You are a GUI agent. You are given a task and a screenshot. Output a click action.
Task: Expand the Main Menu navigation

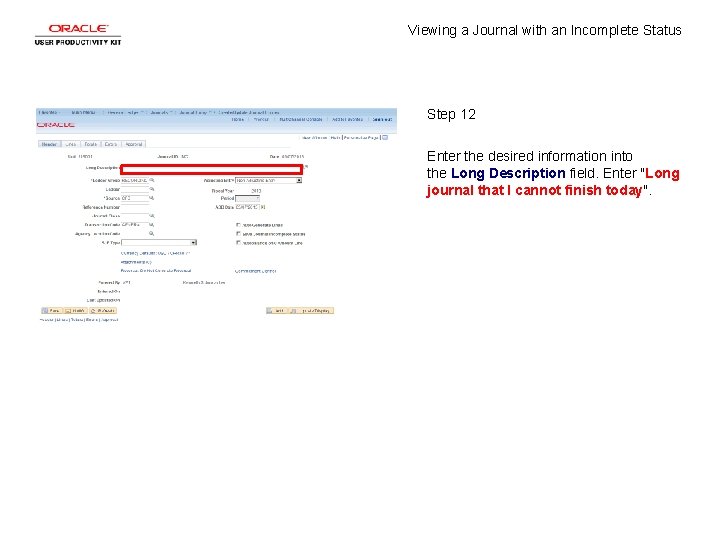click(84, 112)
